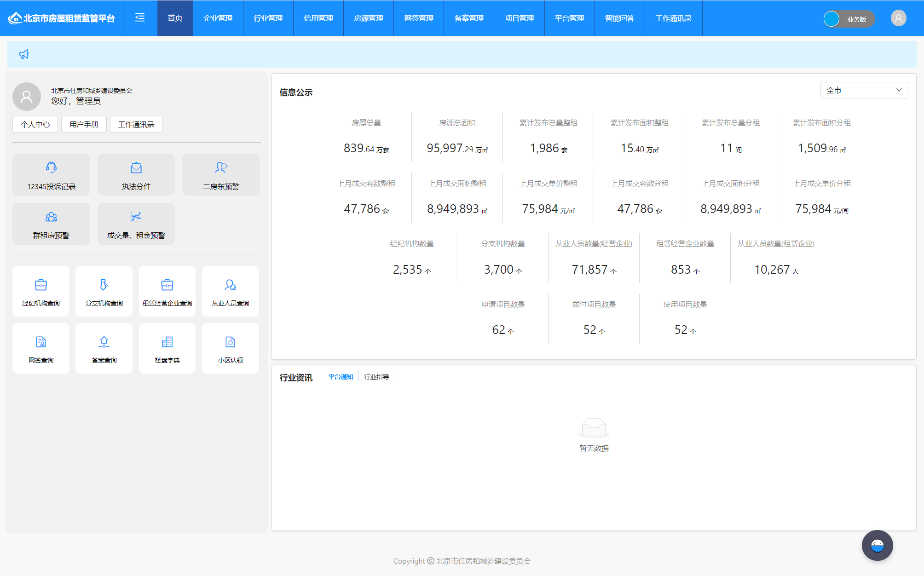The width and height of the screenshot is (924, 576).
Task: Open 智能问答 menu
Action: 619,18
